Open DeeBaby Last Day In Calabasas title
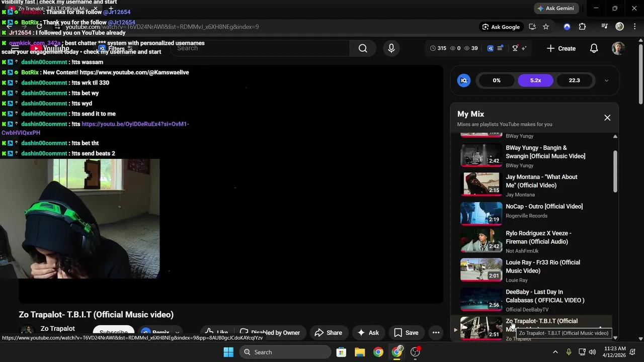644x362 pixels. tap(545, 296)
